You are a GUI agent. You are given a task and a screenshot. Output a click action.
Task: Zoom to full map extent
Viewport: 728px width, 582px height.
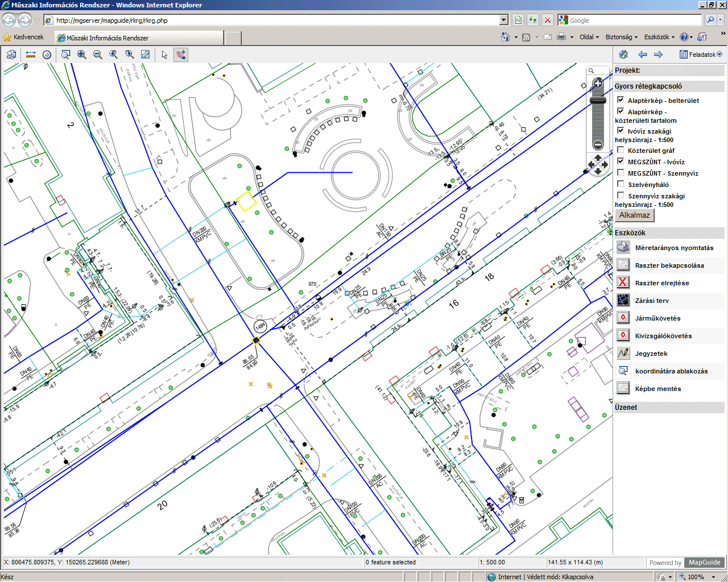pos(146,55)
